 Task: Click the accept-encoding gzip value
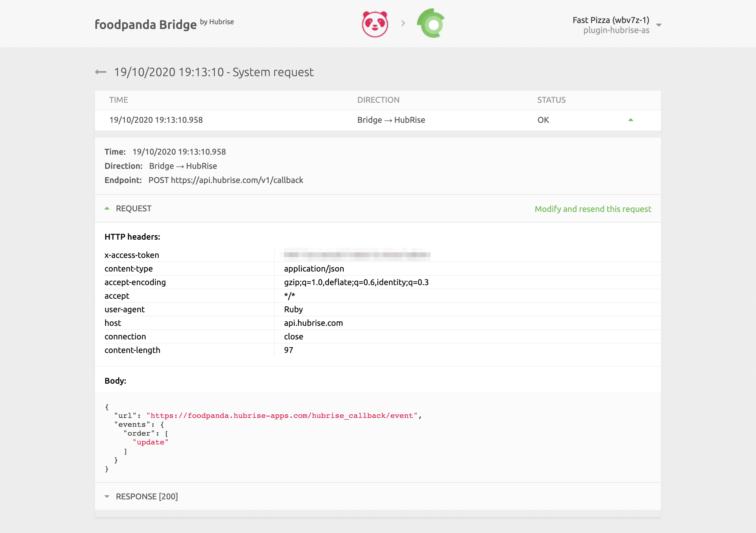coord(356,282)
